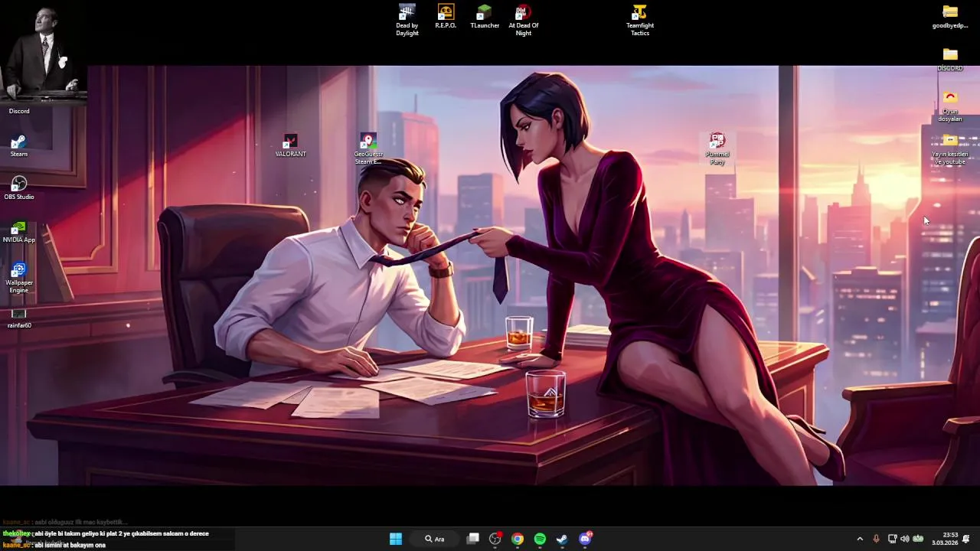The height and width of the screenshot is (551, 980).
Task: Click the microphone icon in system tray
Action: (x=877, y=539)
